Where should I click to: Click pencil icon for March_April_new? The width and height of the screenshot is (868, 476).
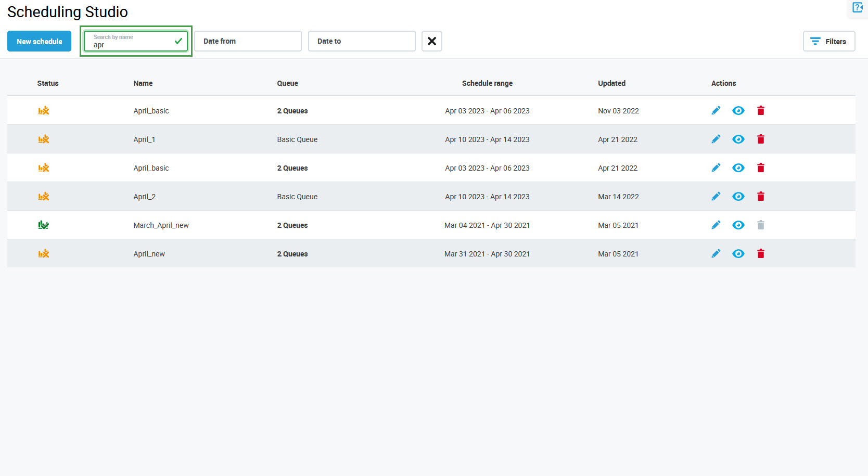(716, 225)
